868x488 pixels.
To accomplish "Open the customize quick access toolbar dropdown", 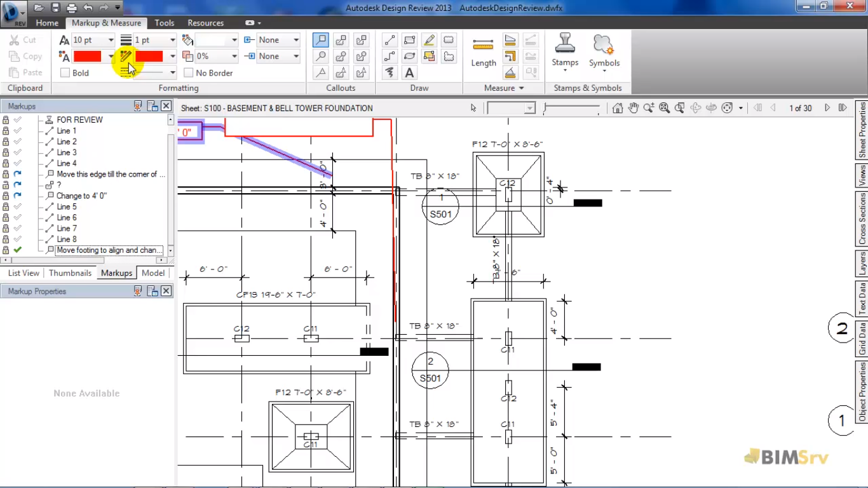I will click(118, 8).
